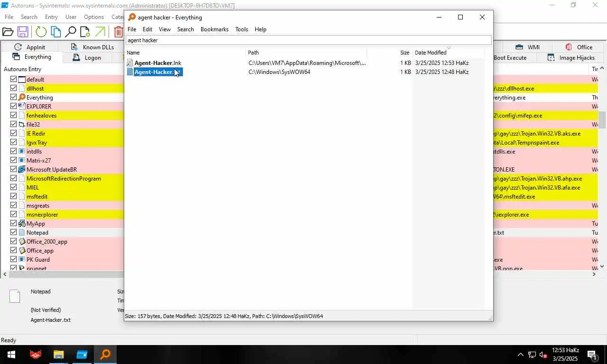Open the File menu in Everything window

132,29
